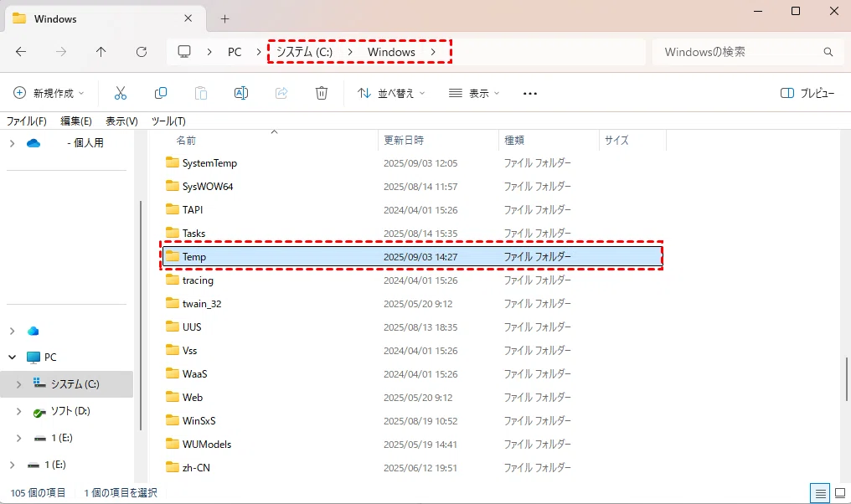Go up one folder level

coord(101,52)
